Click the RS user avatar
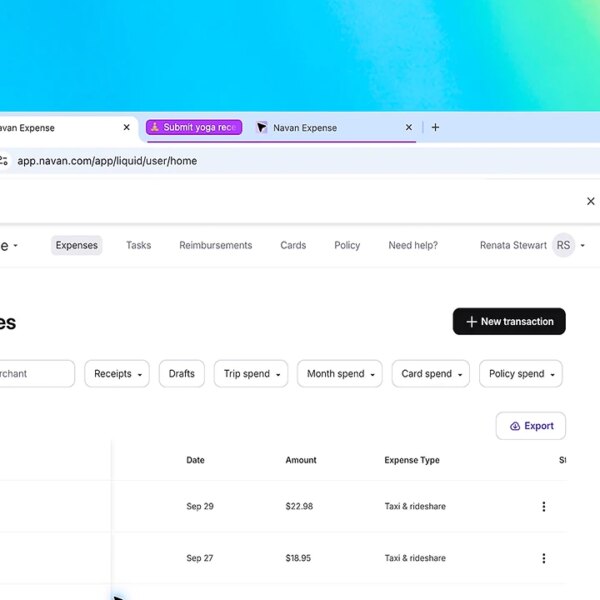The width and height of the screenshot is (600, 600). [x=563, y=245]
